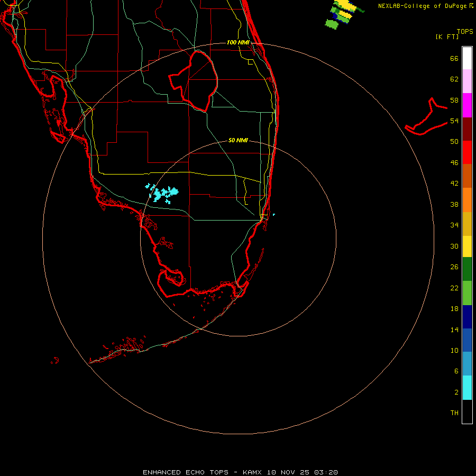Select the dark orange legend swatch

[x=467, y=176]
